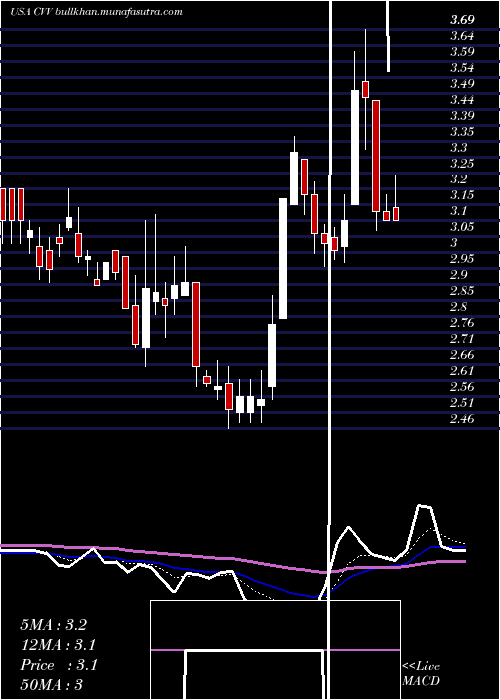
Task: Click the tall white candle rising to 3.15
Action: 283,258
